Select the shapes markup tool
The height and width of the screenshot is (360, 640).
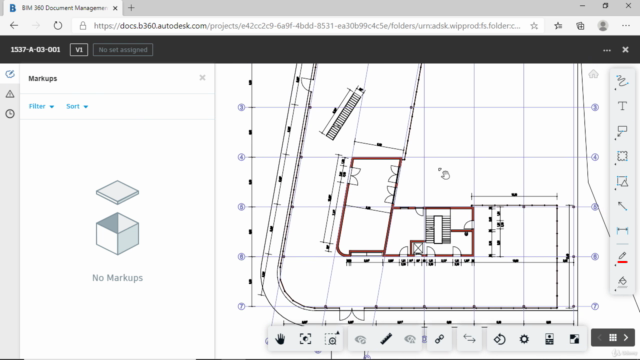point(622,181)
